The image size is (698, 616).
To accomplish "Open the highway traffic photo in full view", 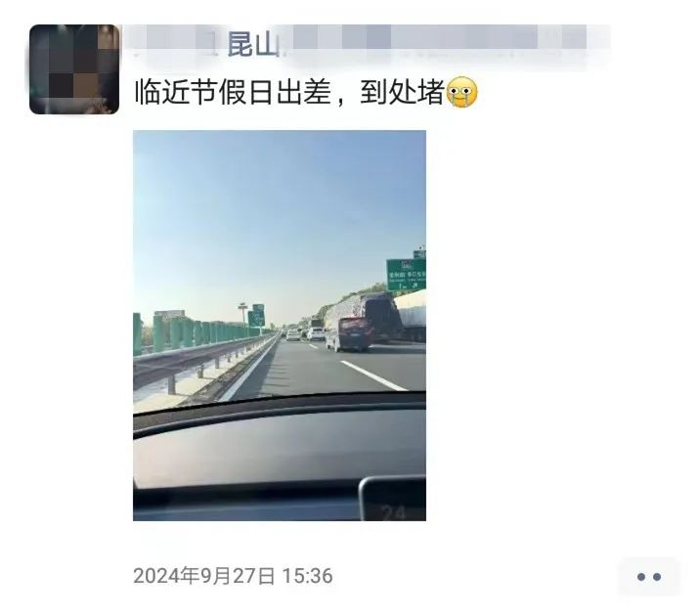I will 280,326.
